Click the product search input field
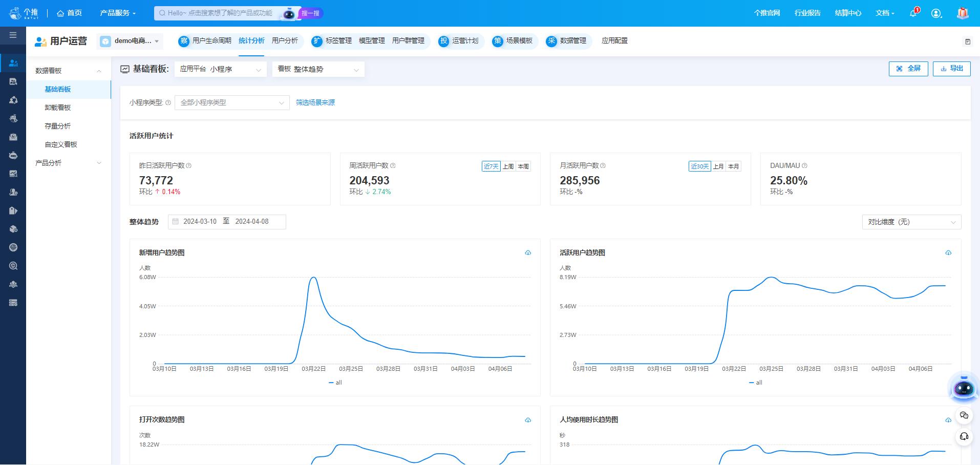The image size is (980, 465). pos(219,13)
